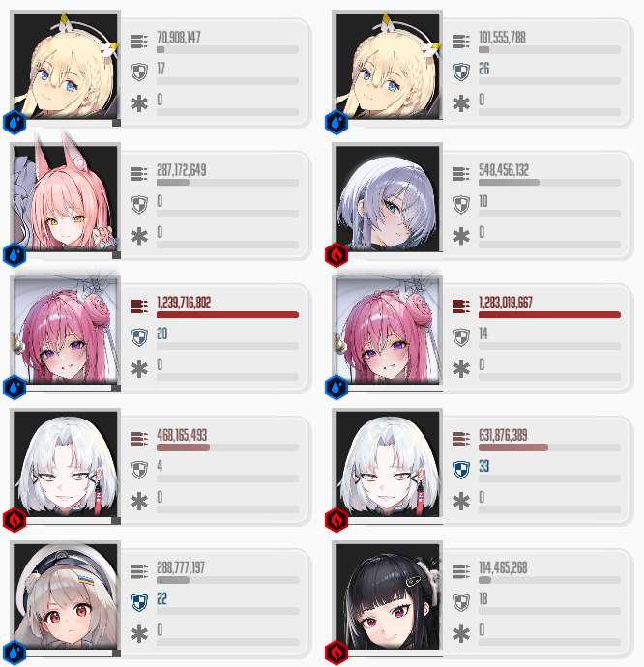Select the white-capped character portrait
This screenshot has height=667, width=644.
(65, 595)
